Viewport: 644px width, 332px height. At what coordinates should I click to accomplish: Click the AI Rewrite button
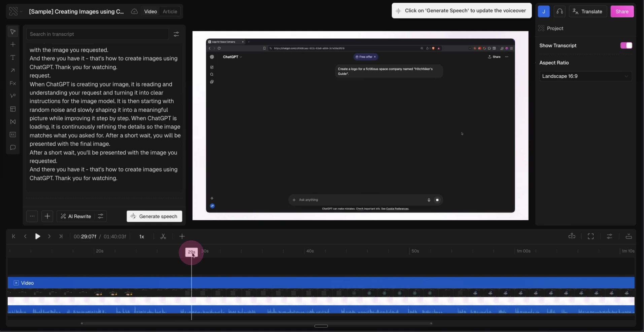[x=76, y=216]
